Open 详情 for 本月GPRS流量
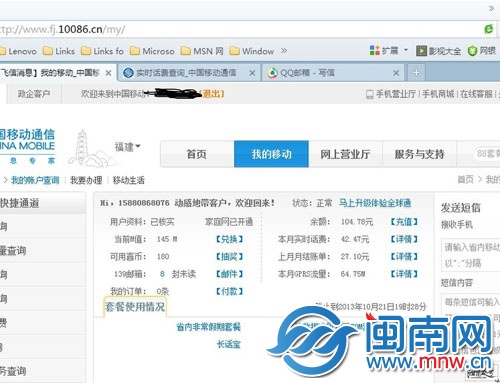Image resolution: width=500 pixels, height=383 pixels. pyautogui.click(x=404, y=274)
